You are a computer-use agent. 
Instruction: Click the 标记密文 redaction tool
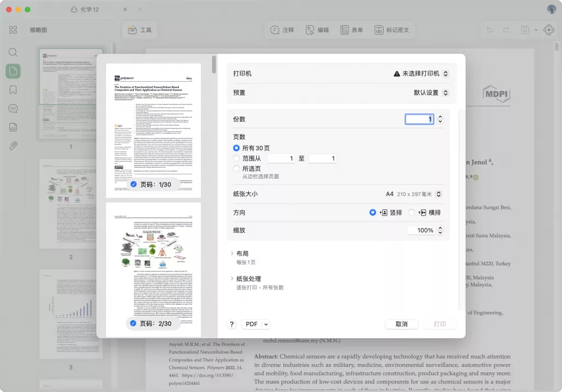[x=392, y=30]
